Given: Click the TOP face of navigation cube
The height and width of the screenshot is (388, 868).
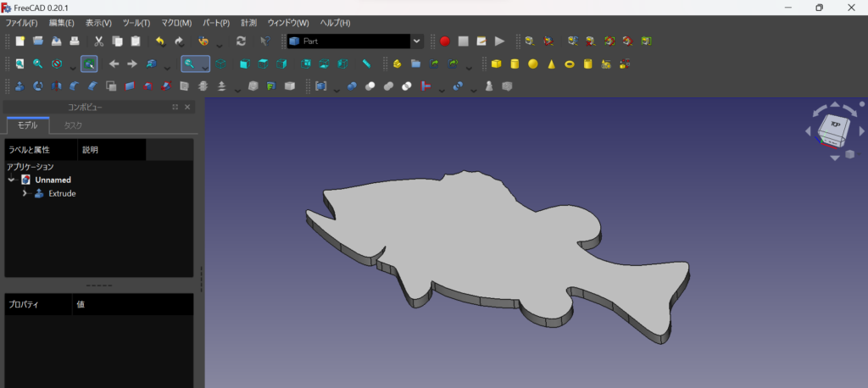Looking at the screenshot, I should (x=834, y=125).
